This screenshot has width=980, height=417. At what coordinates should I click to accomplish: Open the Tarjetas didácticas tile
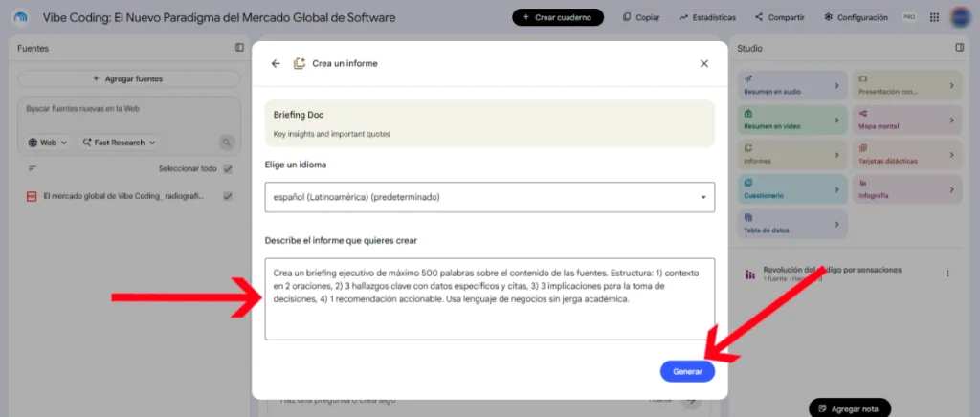pos(907,155)
